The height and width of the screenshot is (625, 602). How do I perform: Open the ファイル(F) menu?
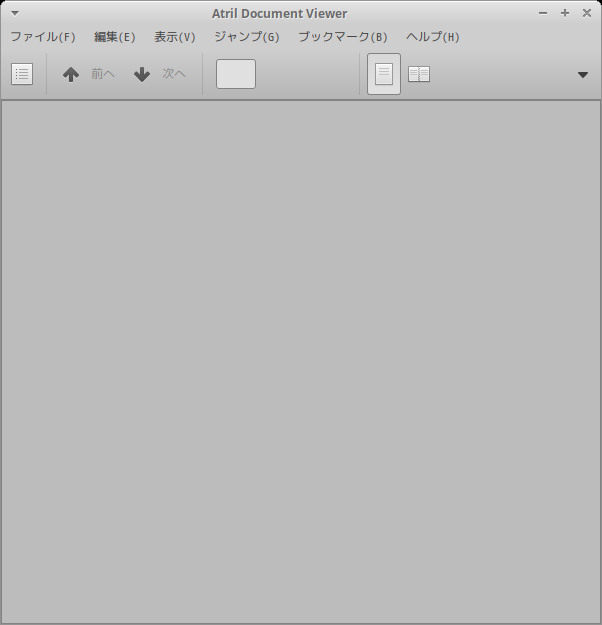tap(43, 37)
